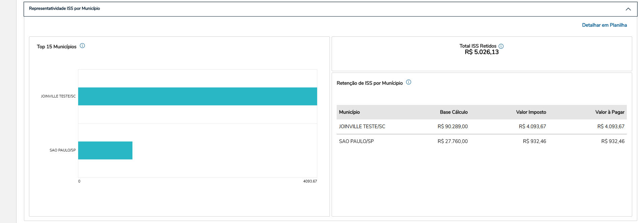Click the R$ 932,46 Valor Imposto cell

tap(534, 141)
